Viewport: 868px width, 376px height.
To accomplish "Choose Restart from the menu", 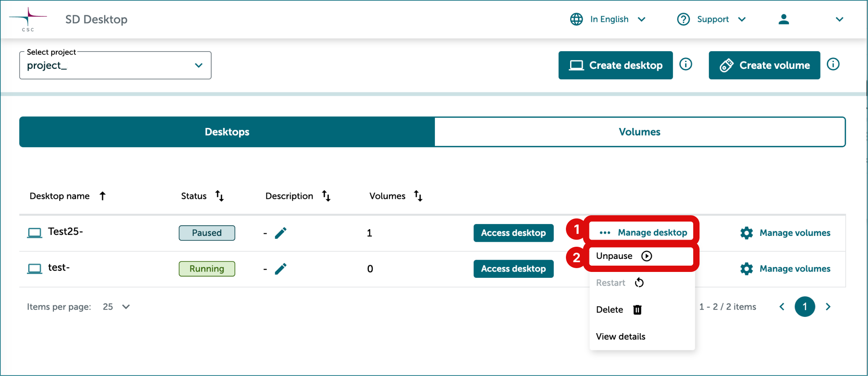I will pos(642,283).
